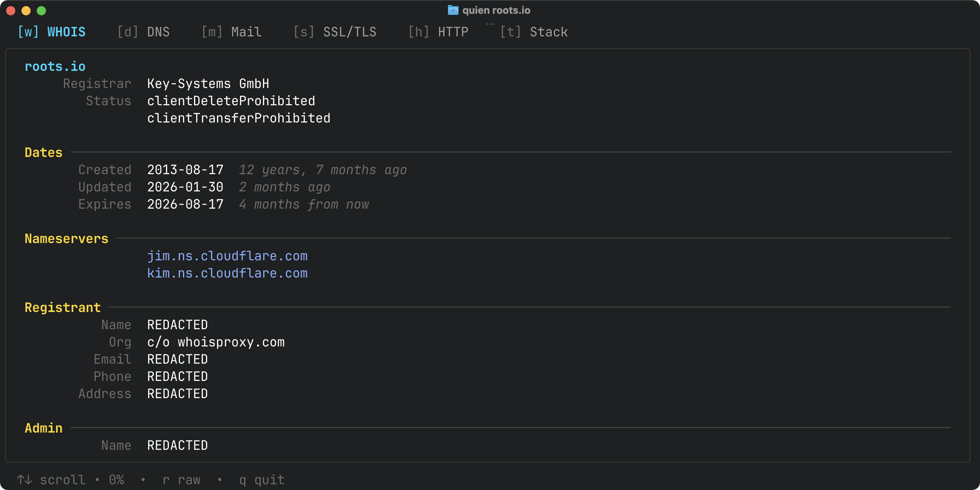
Task: View the SSL/TLS tab
Action: 335,32
